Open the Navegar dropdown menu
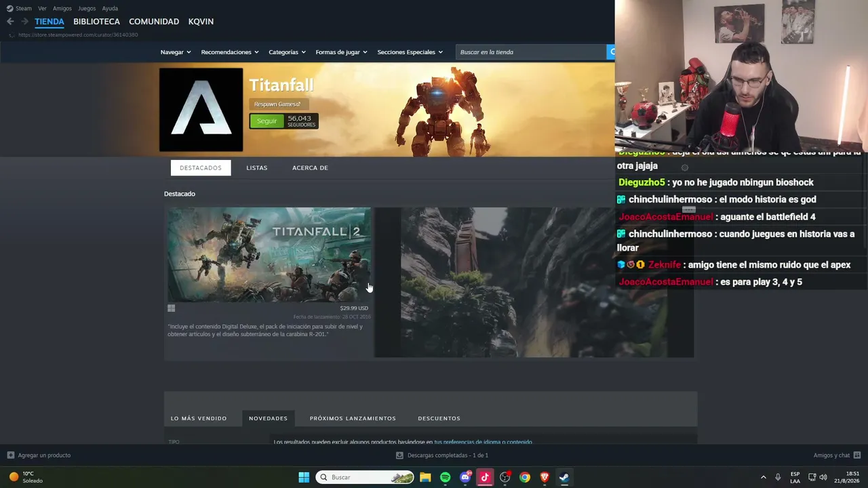The height and width of the screenshot is (488, 868). tap(176, 52)
